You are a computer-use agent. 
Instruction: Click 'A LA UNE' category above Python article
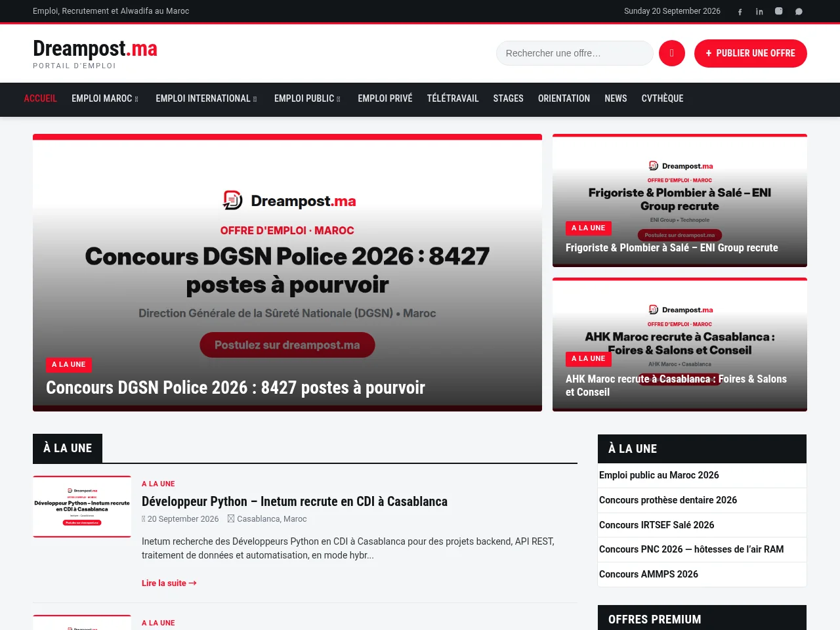click(x=158, y=484)
